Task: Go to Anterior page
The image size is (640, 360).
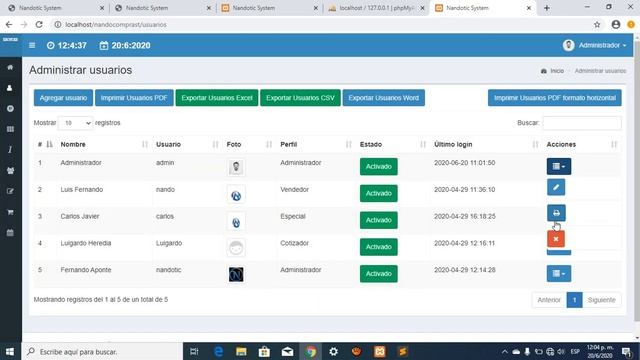Action: coord(549,300)
